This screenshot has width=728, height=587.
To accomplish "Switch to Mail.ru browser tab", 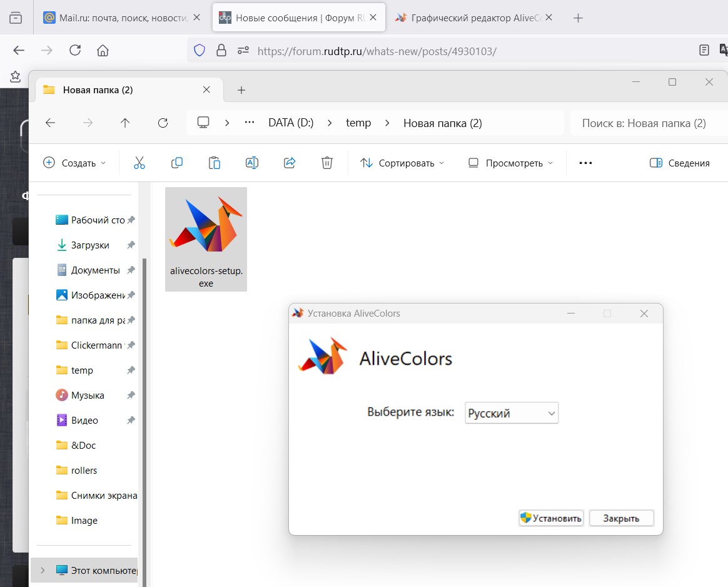I will coord(121,18).
